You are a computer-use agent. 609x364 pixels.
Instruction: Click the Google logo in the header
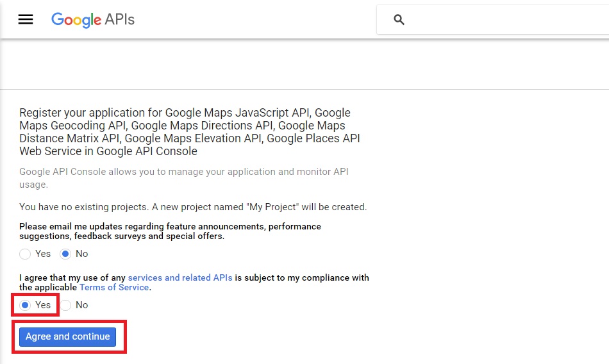coord(76,19)
